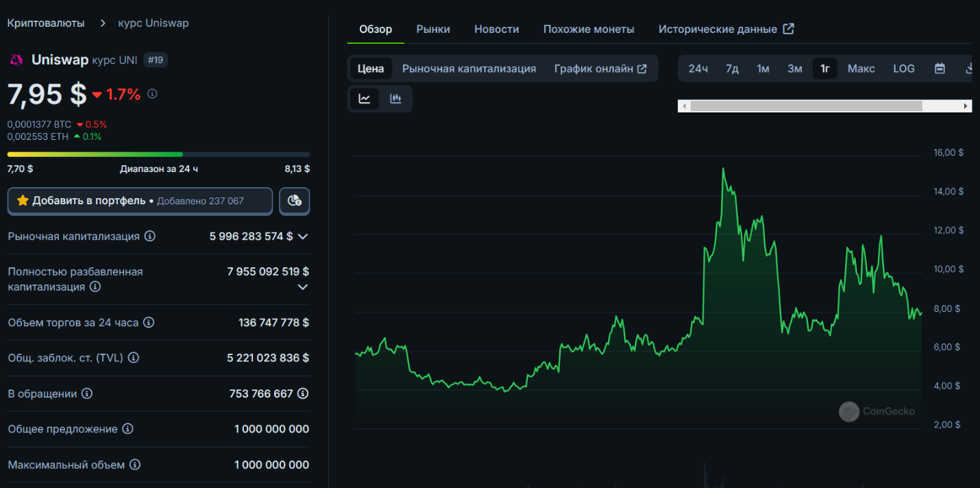Viewport: 980px width, 488px height.
Task: Click info icon next to TVL label
Action: point(134,358)
